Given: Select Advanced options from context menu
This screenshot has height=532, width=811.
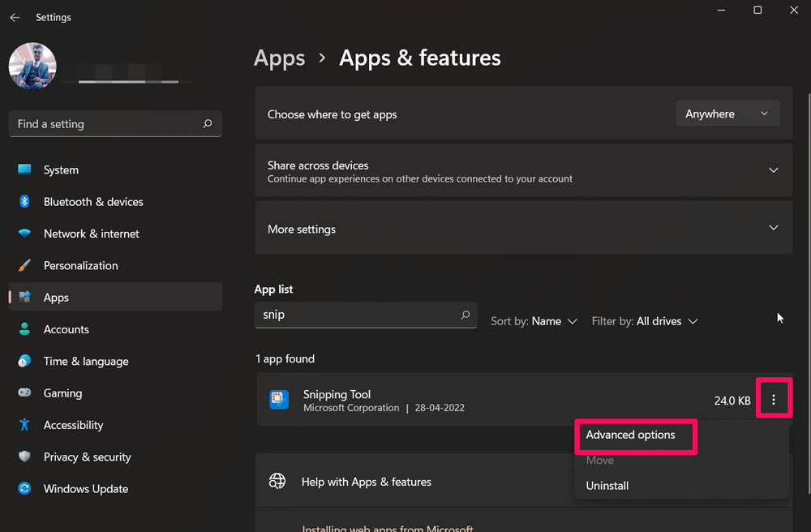Looking at the screenshot, I should tap(631, 435).
